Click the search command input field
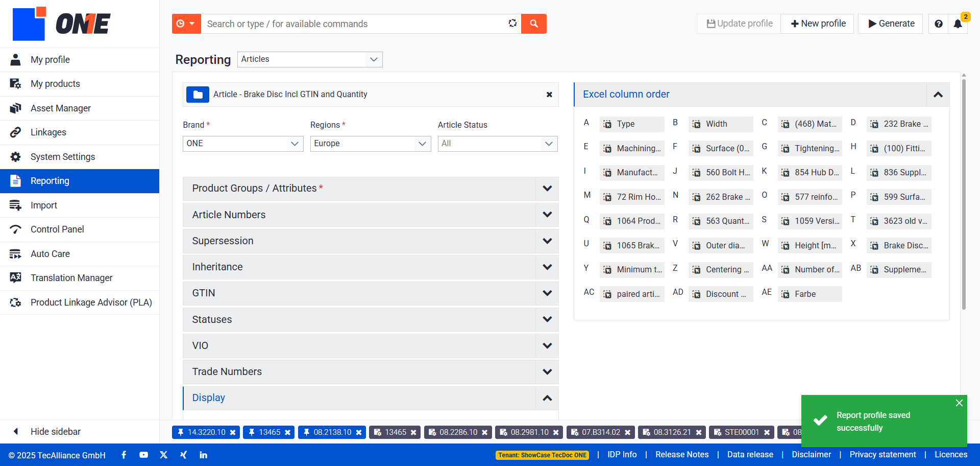 (353, 24)
